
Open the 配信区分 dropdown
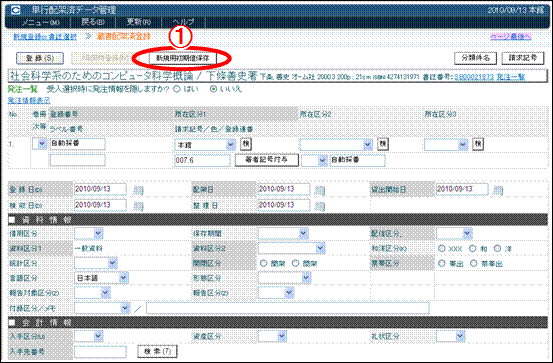coord(454,234)
